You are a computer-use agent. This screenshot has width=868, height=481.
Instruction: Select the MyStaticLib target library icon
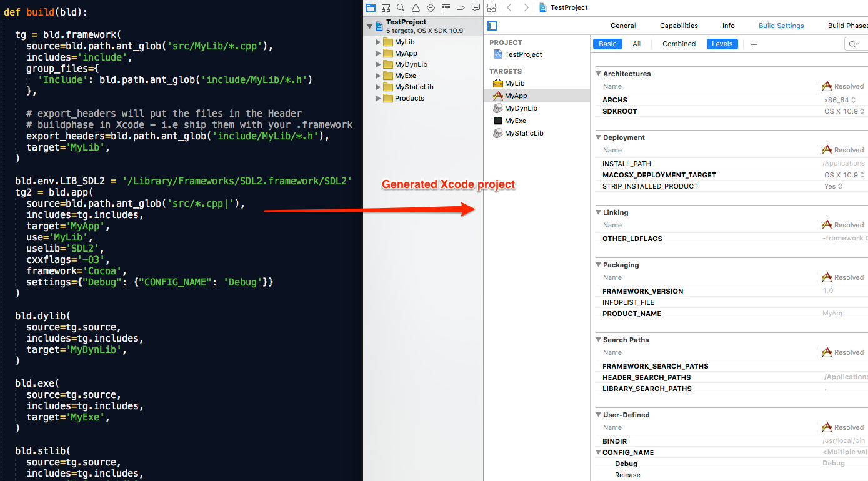click(x=498, y=133)
